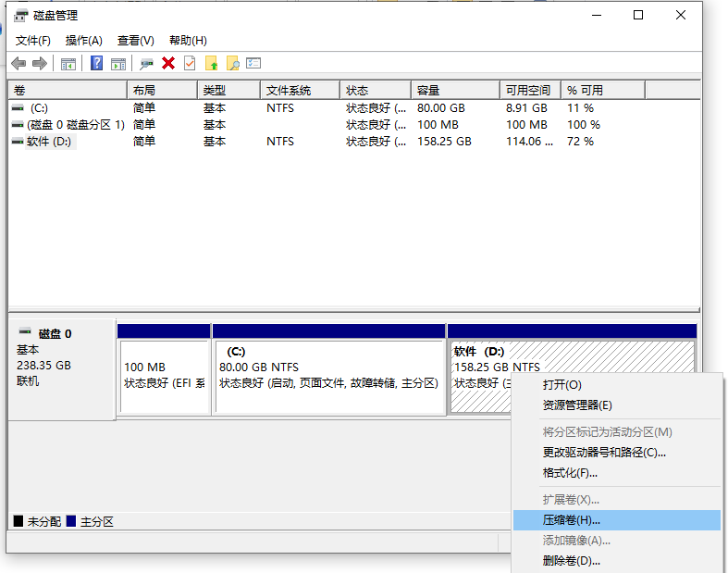Select the 100 MB EFI partition block

pyautogui.click(x=164, y=375)
